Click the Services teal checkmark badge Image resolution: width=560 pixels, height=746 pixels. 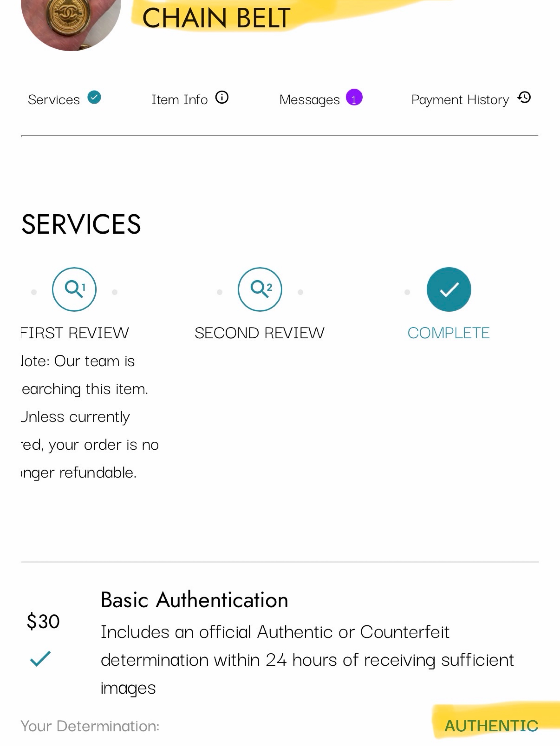(94, 97)
